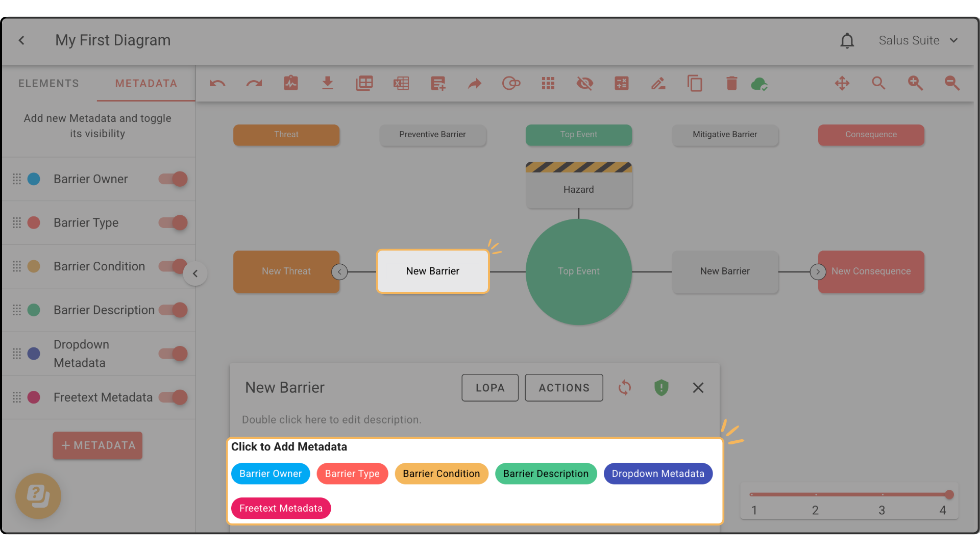The width and height of the screenshot is (980, 551).
Task: Disable Barrier Type metadata toggle
Action: tap(174, 223)
